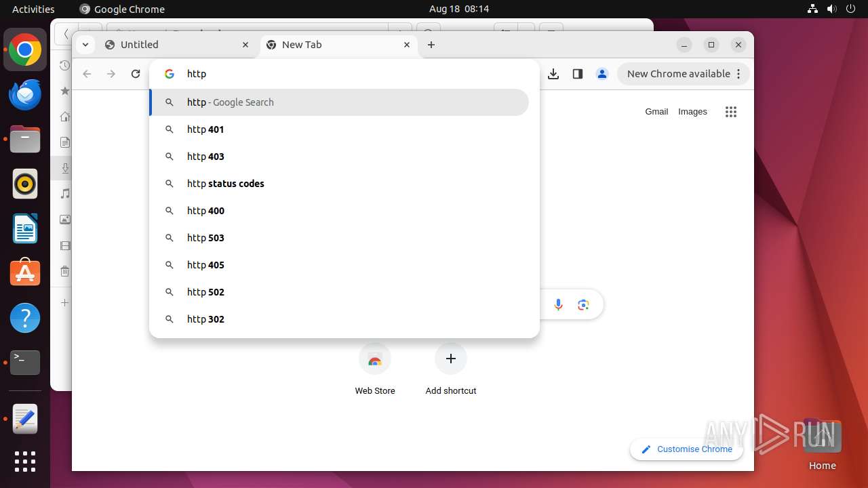Open the Google Chrome app menu
868x488 pixels.
coord(122,9)
